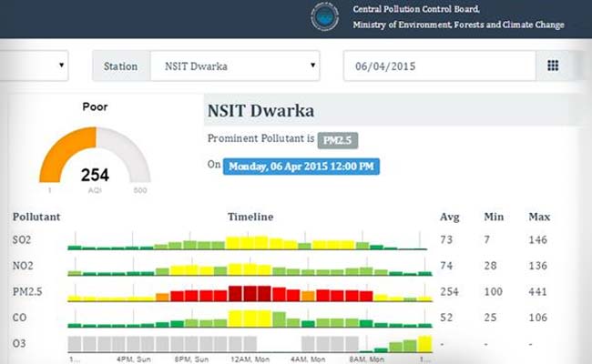
Task: Click the CO timeline bar chart
Action: pos(248,319)
